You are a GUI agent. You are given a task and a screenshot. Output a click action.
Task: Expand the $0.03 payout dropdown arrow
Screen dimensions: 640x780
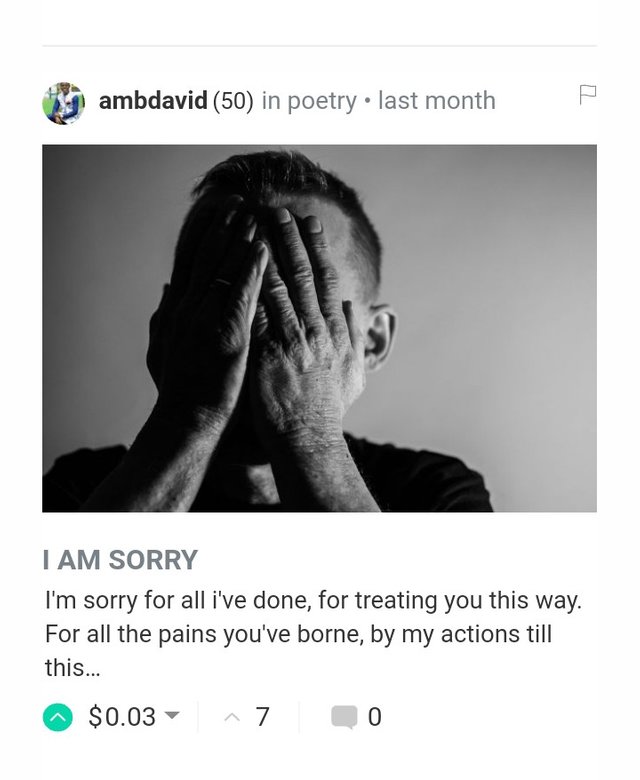coord(172,716)
